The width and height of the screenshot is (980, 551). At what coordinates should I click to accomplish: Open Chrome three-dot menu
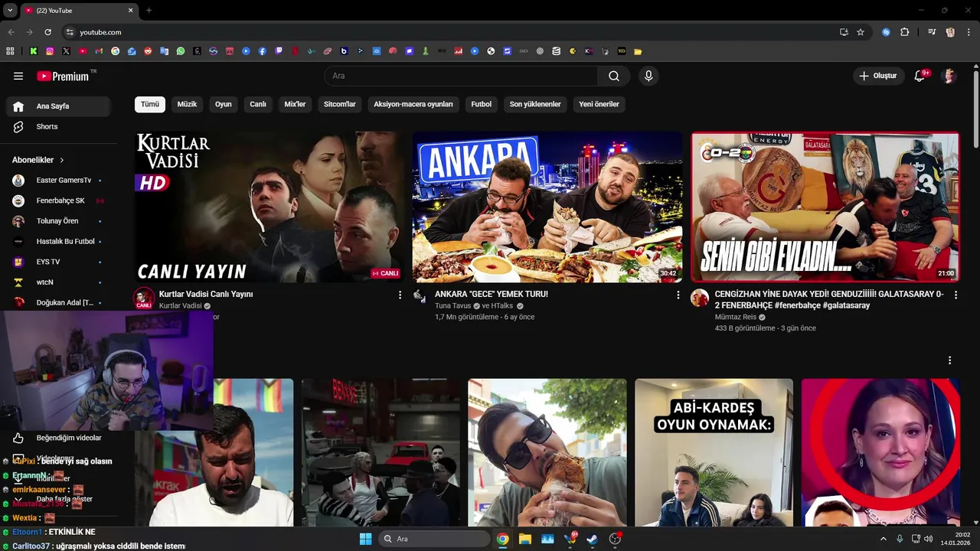[969, 32]
